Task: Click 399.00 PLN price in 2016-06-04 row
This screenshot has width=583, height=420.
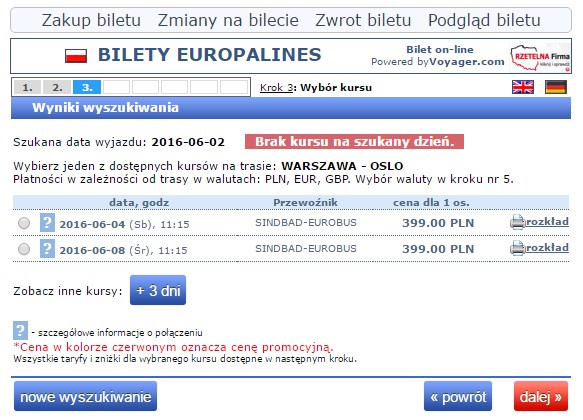Action: click(438, 223)
